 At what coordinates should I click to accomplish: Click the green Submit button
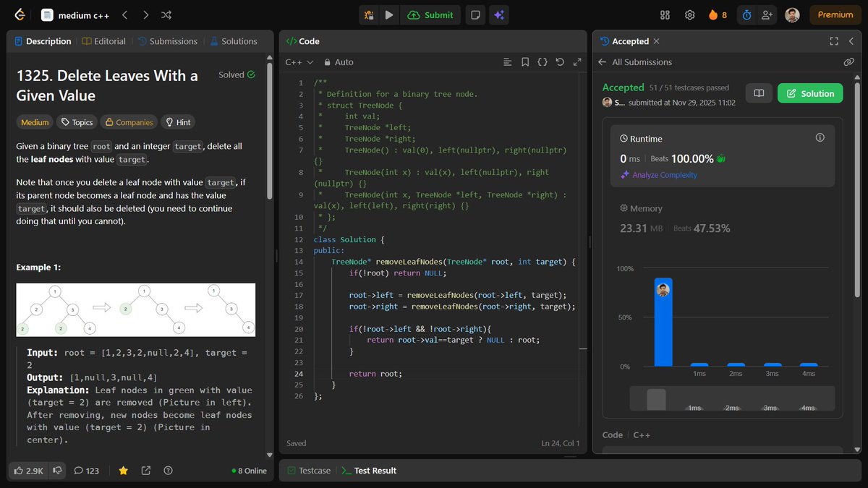click(x=430, y=14)
